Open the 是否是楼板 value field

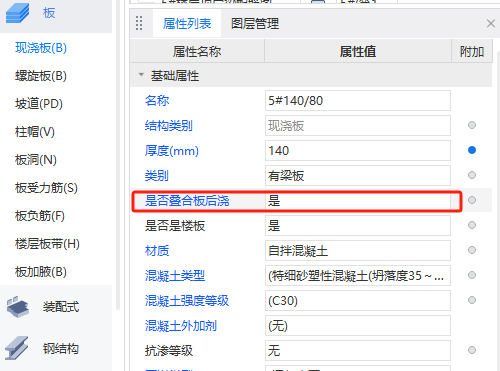(x=358, y=225)
